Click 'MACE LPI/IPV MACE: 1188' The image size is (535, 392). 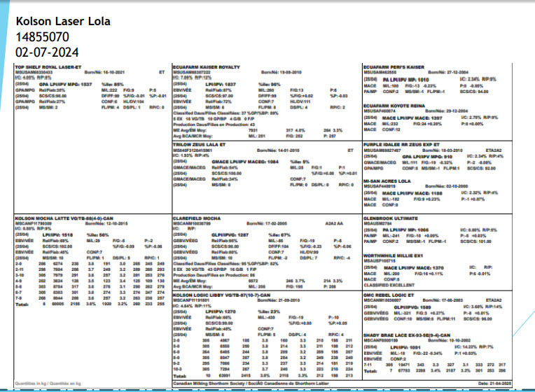click(412, 193)
